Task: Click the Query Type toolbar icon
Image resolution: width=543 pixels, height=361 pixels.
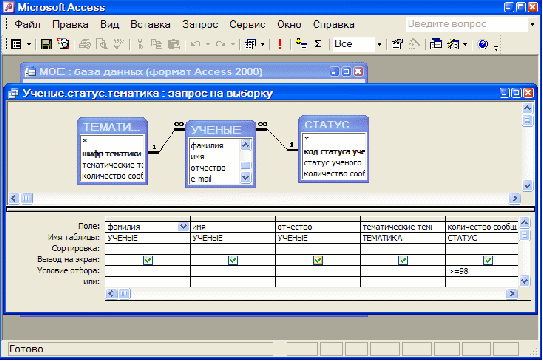Action: (x=251, y=44)
